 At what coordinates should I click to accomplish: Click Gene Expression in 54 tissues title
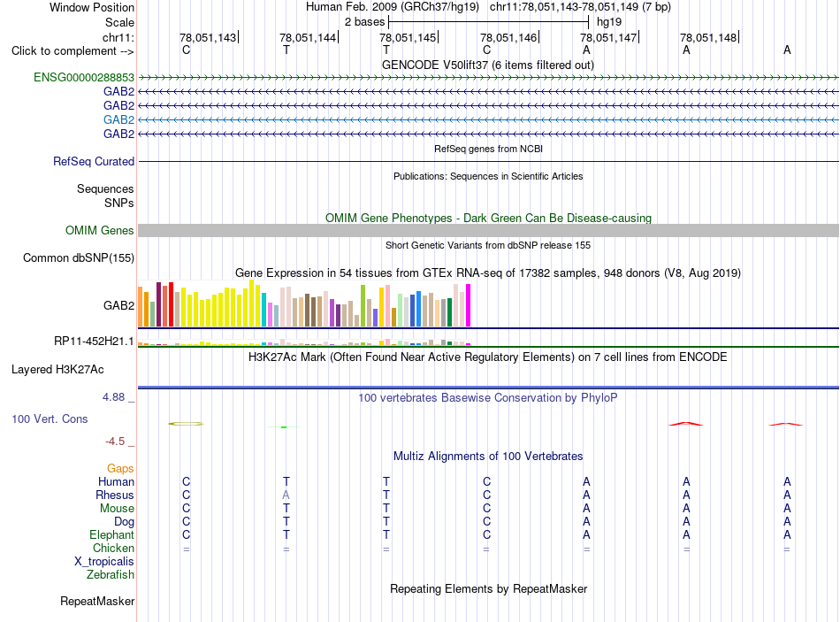(487, 273)
